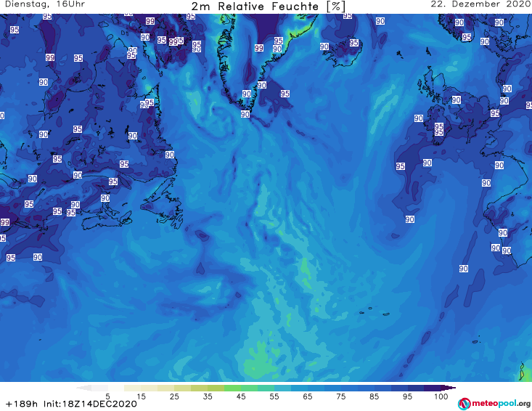Select the '2m Relative Feuchte [%]' title

[269, 7]
